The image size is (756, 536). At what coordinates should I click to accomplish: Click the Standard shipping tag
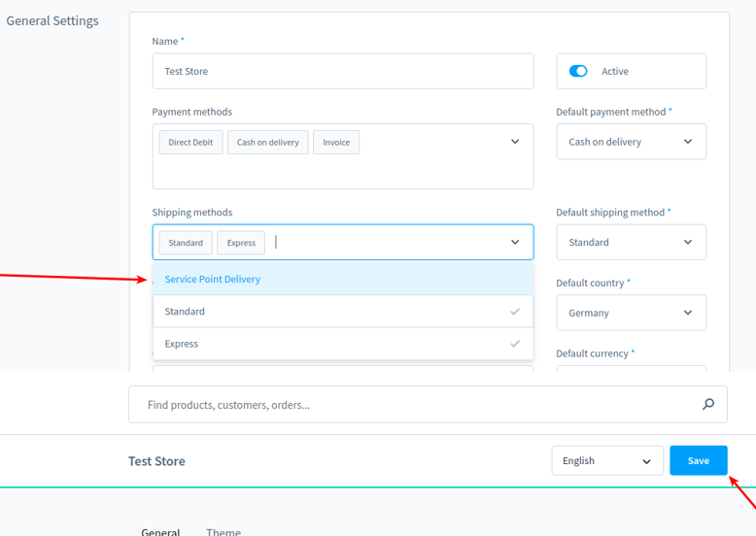[186, 243]
